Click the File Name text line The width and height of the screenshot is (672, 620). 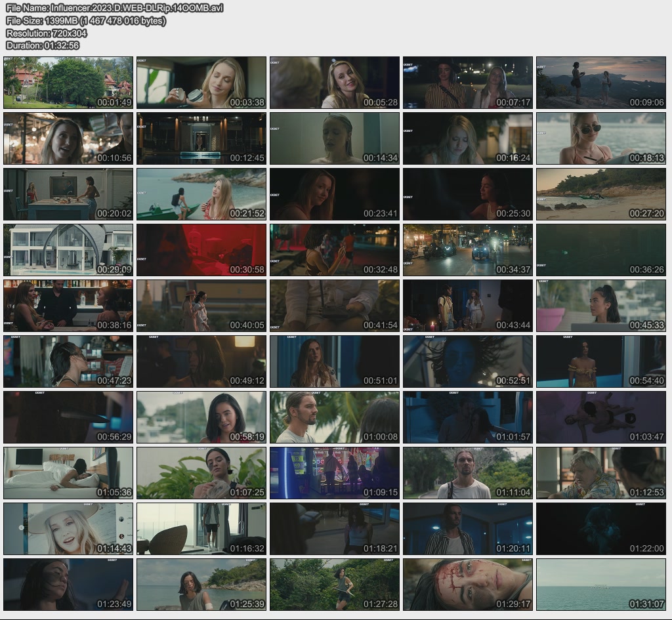point(115,8)
